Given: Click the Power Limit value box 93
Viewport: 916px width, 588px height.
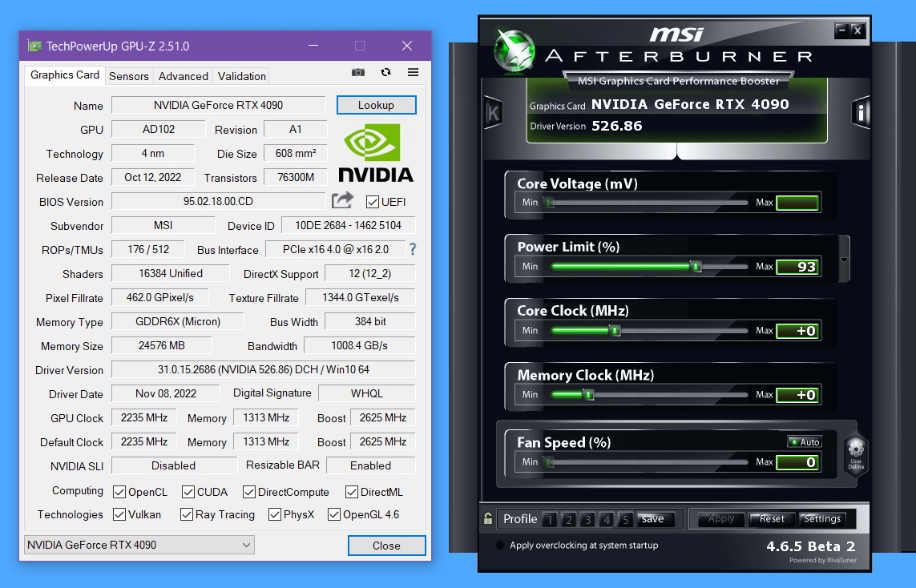Looking at the screenshot, I should (797, 267).
